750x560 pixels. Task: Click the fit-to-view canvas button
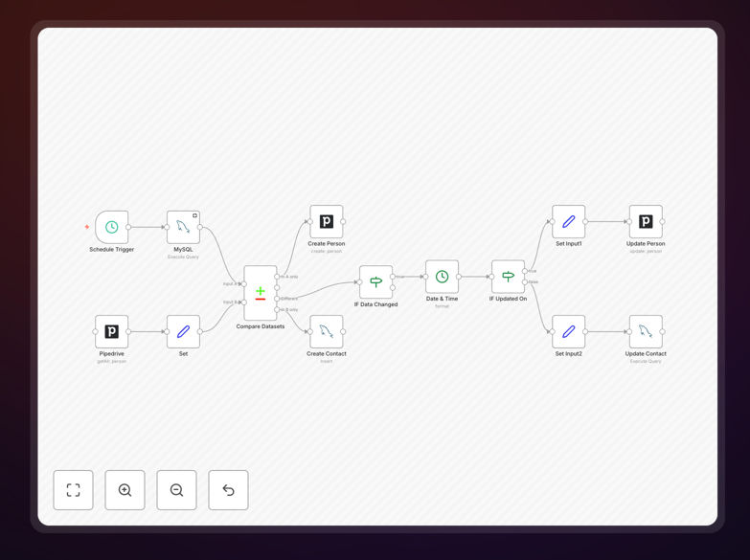pyautogui.click(x=73, y=490)
